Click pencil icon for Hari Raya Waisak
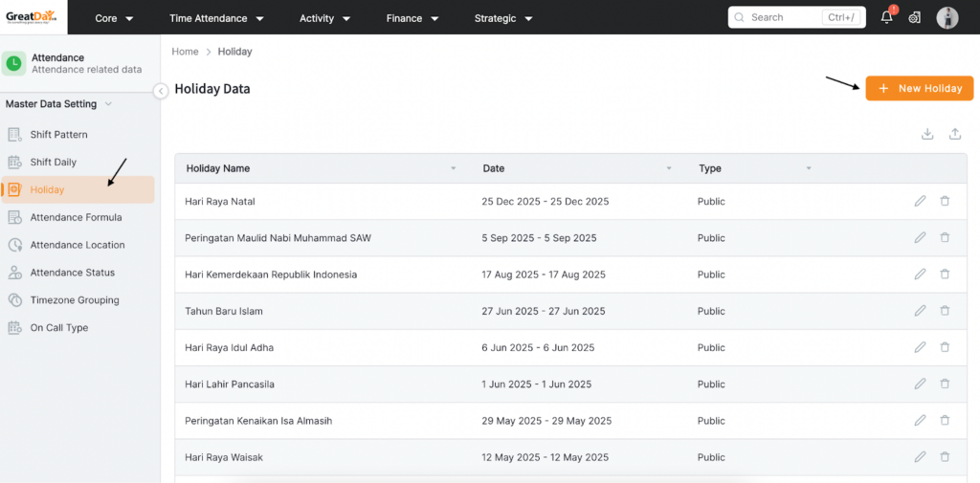The image size is (980, 483). (x=920, y=457)
